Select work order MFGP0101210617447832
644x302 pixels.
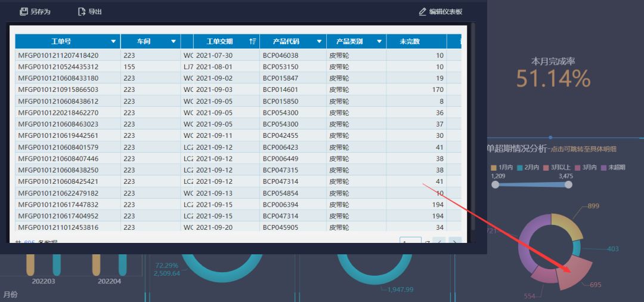pyautogui.click(x=58, y=205)
